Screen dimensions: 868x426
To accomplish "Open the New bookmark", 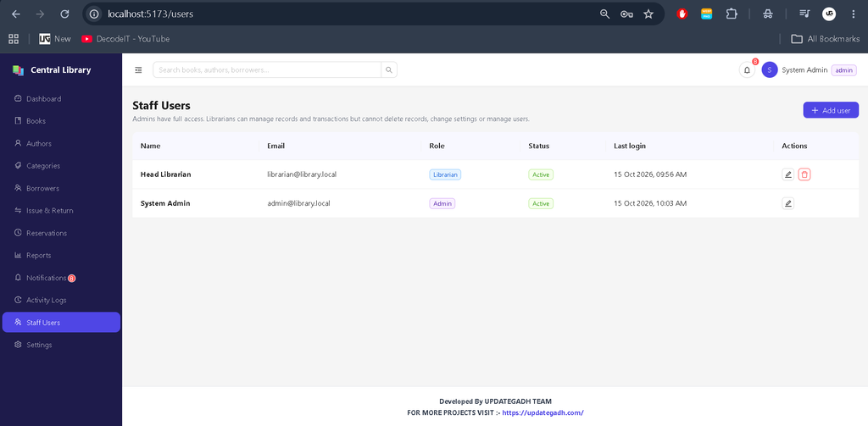I will pyautogui.click(x=55, y=39).
